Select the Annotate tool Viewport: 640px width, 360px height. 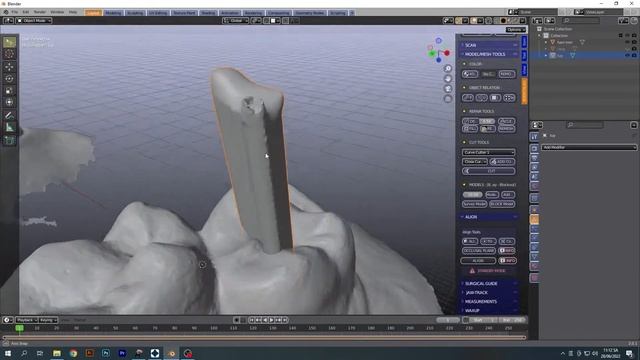click(9, 116)
